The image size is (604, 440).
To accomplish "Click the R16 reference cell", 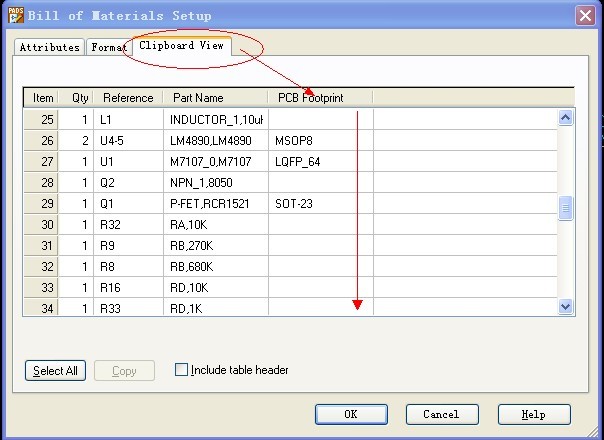I will point(129,287).
